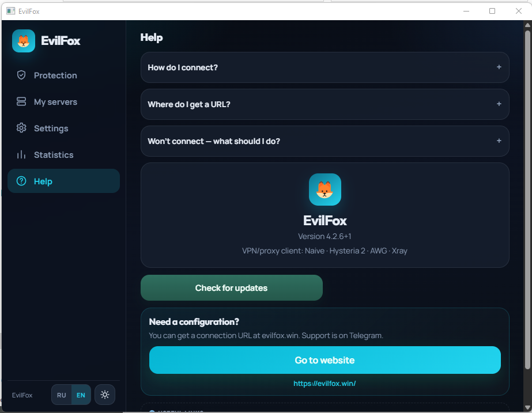Switch language to RU
The image size is (532, 413).
click(x=62, y=395)
